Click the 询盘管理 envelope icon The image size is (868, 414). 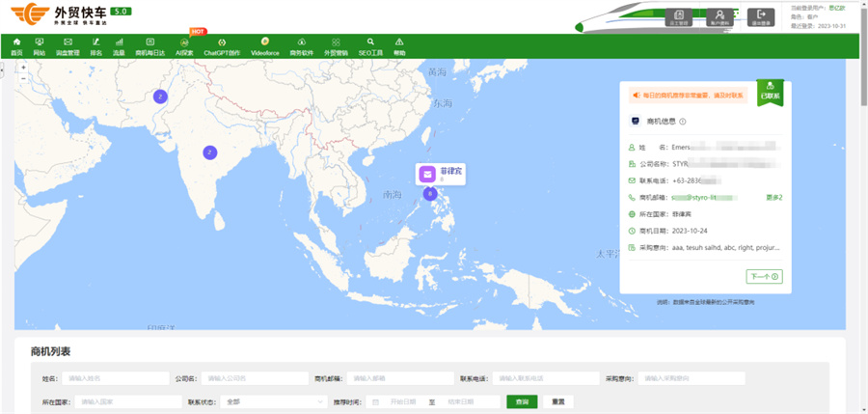[x=68, y=42]
